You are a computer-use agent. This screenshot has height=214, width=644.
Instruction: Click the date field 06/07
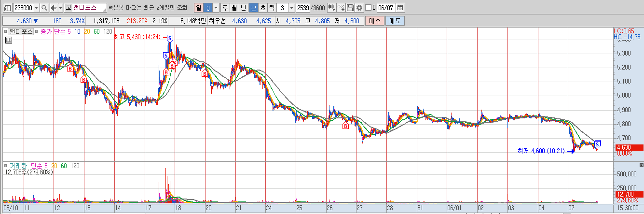386,8
